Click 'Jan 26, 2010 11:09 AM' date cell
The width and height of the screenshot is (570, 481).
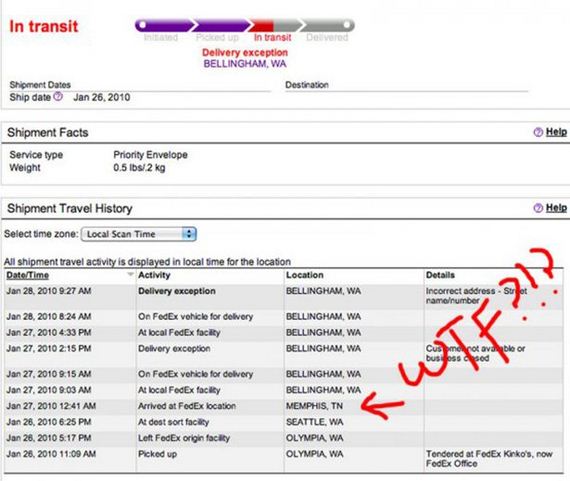point(51,454)
